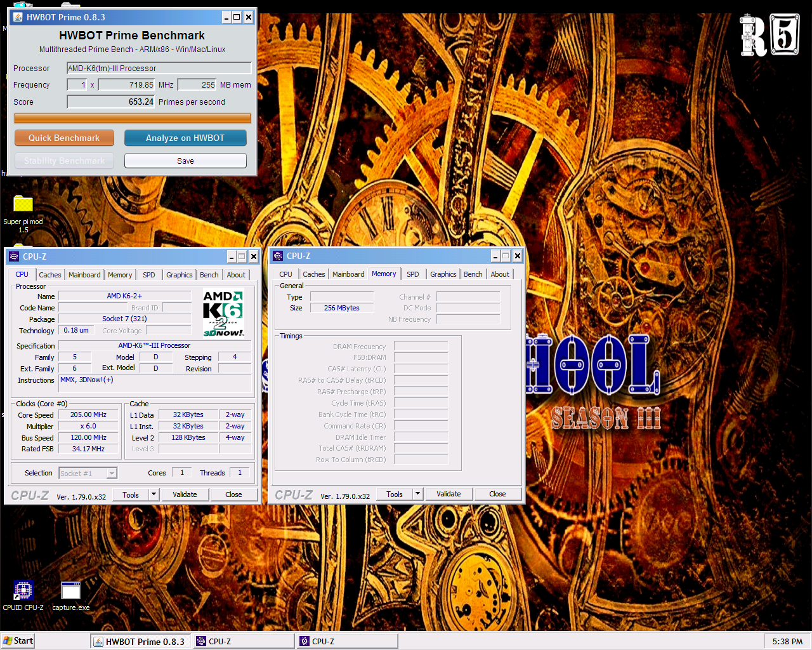This screenshot has height=650, width=812.
Task: Click the first CPU-Z taskbar button
Action: pos(244,641)
